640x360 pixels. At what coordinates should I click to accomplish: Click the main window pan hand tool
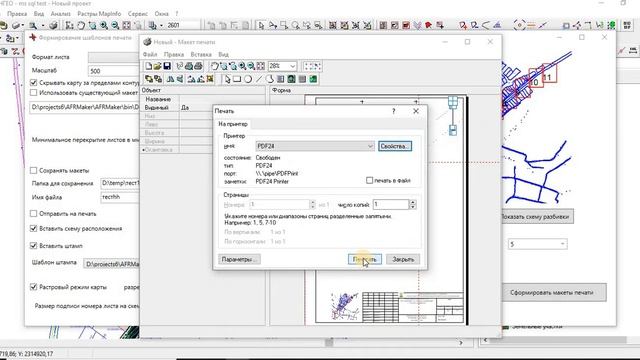[81, 25]
